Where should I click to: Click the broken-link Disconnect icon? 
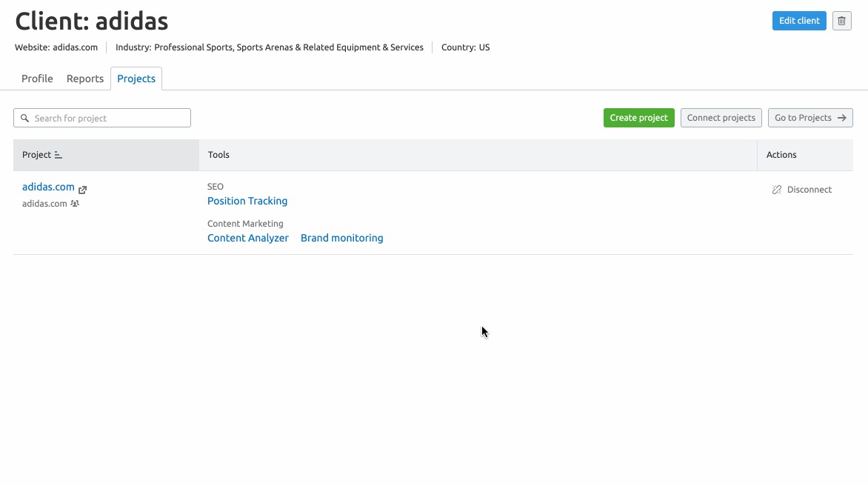tap(776, 190)
